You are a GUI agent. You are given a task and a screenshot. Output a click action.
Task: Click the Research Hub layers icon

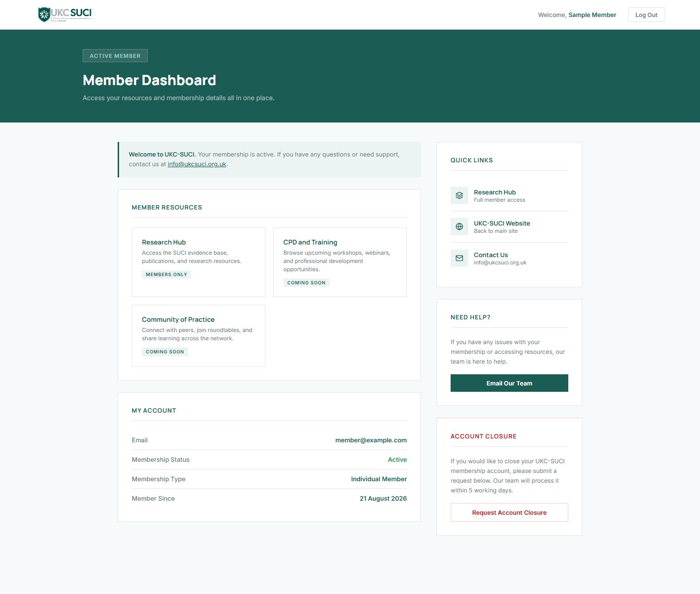pyautogui.click(x=459, y=195)
